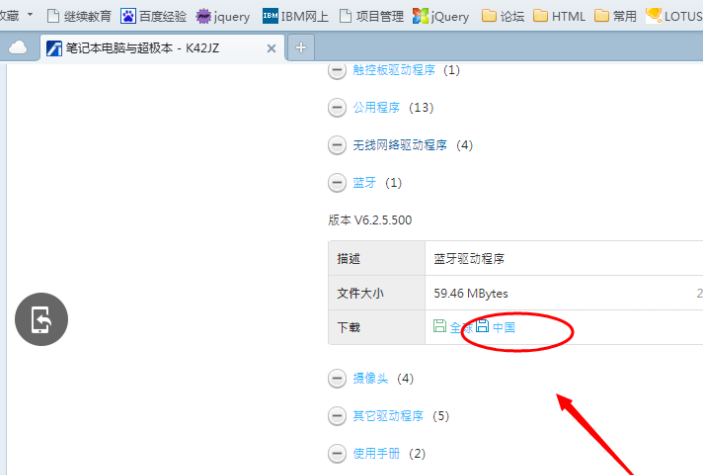Click the cloud icon beside the tab
The width and height of the screenshot is (711, 475).
(18, 47)
